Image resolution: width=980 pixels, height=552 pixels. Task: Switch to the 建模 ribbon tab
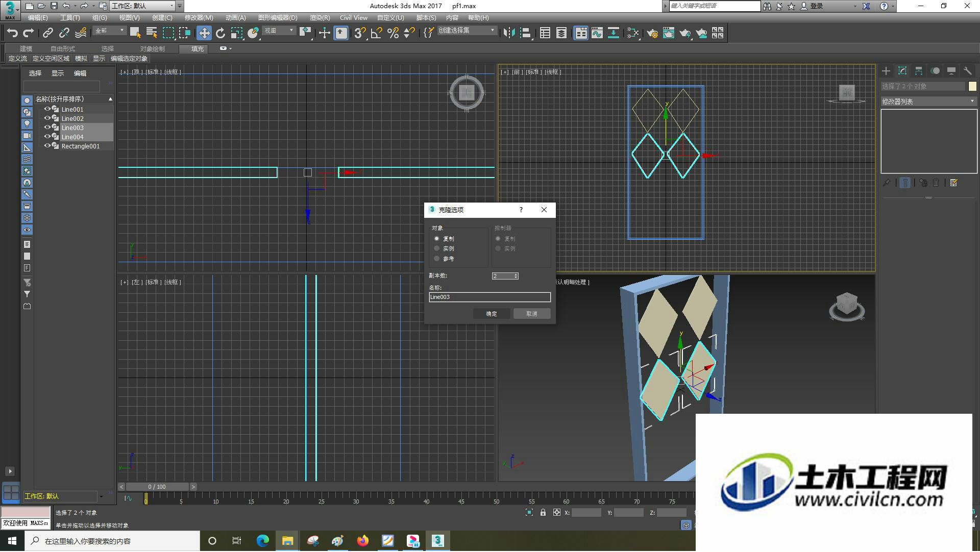click(x=26, y=49)
